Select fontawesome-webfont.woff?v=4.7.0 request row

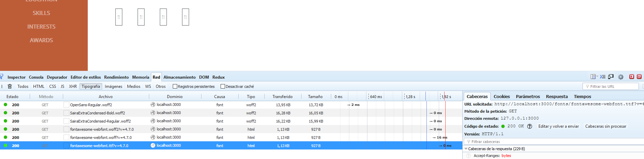(231, 138)
